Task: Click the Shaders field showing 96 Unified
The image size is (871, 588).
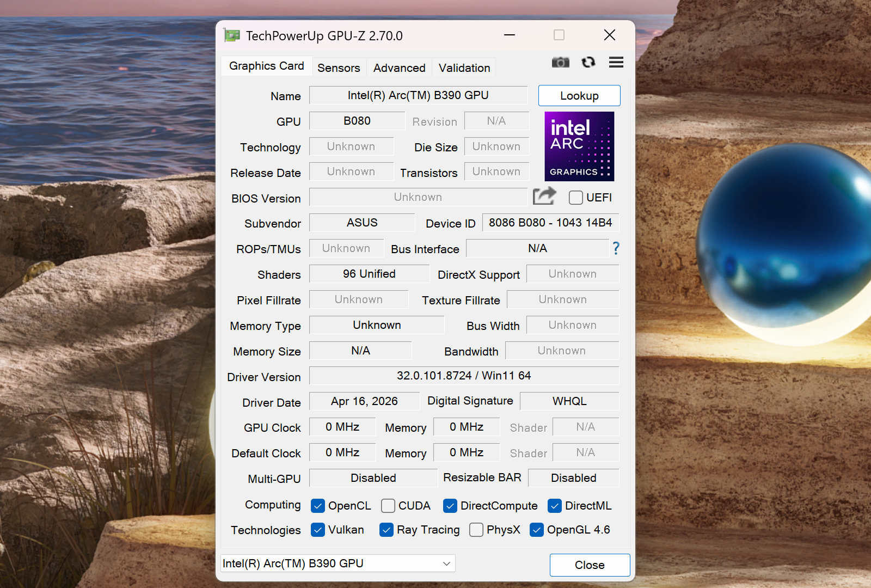Action: click(x=369, y=274)
